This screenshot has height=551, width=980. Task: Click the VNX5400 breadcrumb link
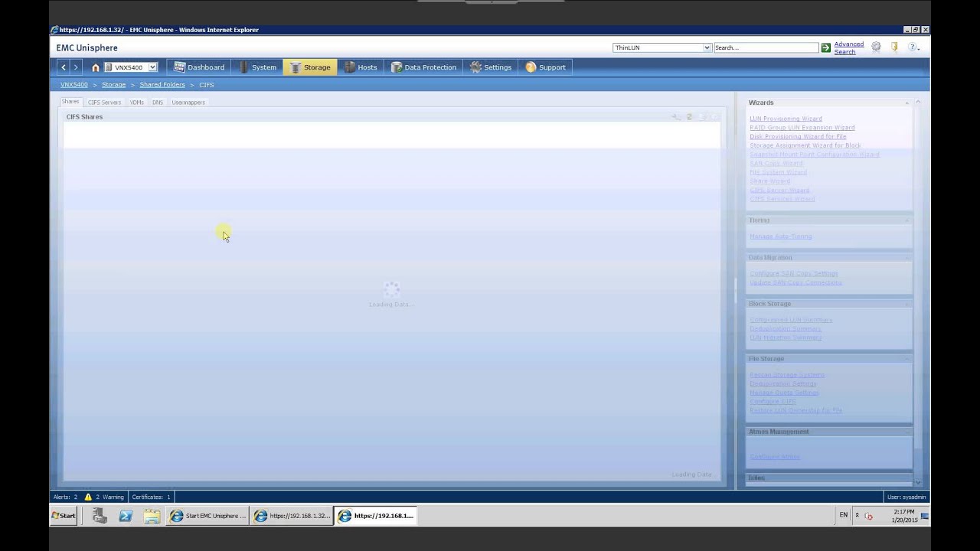click(x=74, y=85)
